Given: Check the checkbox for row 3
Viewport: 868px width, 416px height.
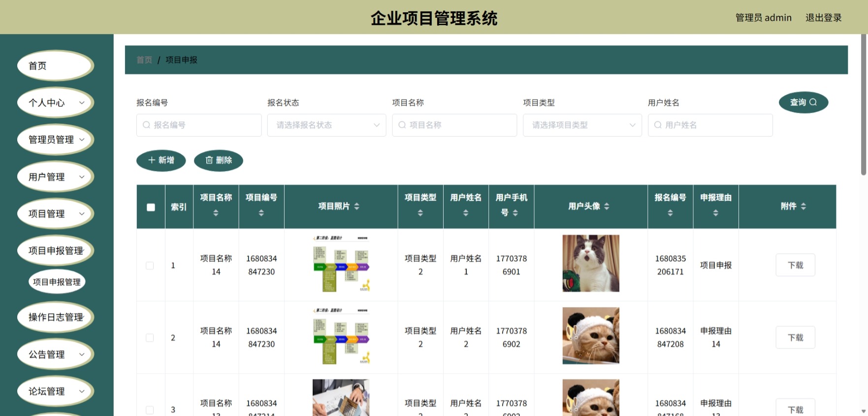Looking at the screenshot, I should pos(150,410).
